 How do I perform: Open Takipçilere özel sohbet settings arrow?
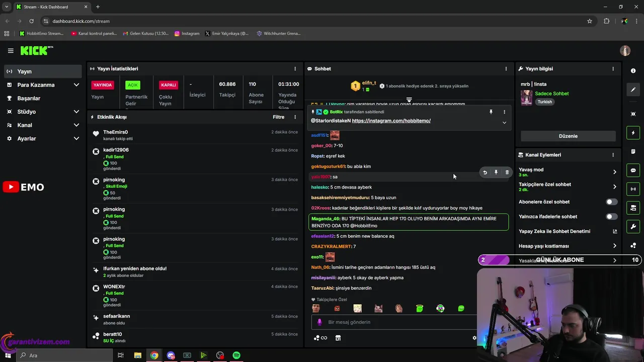614,187
